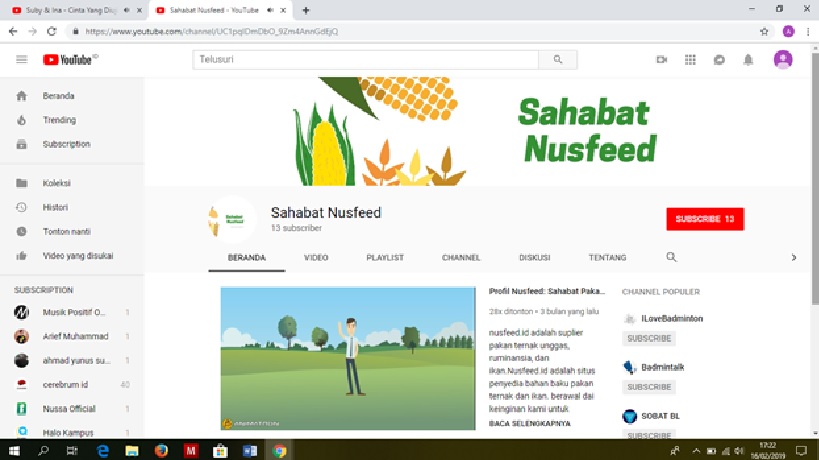Screen dimensions: 819x460
Task: Switch to the DISKUSI tab
Action: (534, 257)
